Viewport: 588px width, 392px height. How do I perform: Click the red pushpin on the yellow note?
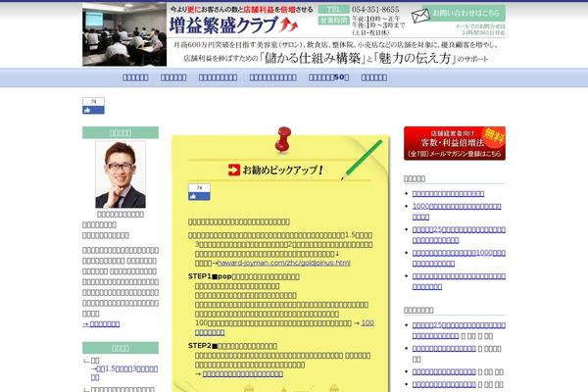coord(283,140)
